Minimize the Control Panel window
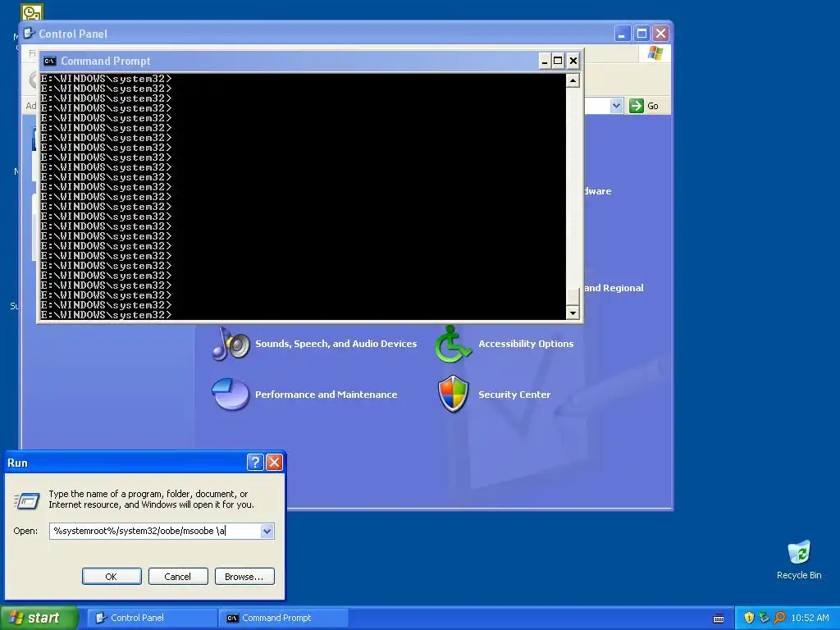The height and width of the screenshot is (630, 840). [x=622, y=34]
